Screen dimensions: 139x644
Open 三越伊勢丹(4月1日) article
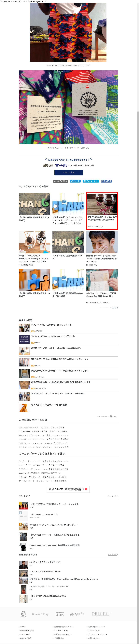pos(67,257)
